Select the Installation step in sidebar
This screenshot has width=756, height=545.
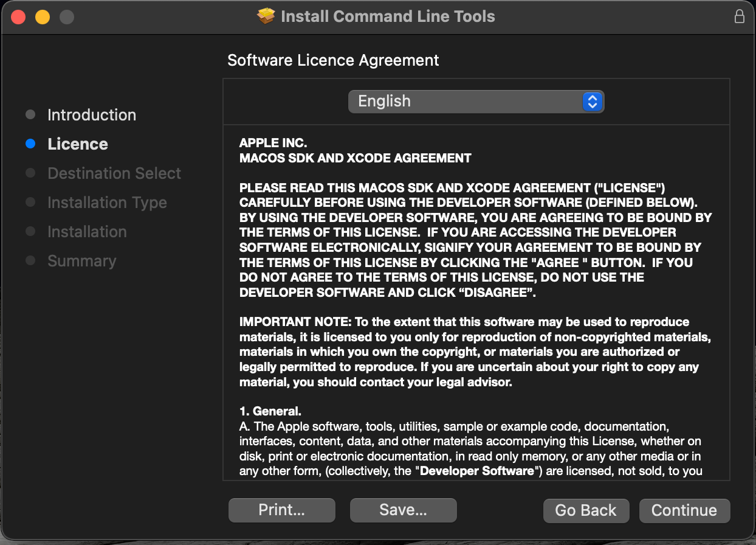click(x=87, y=232)
